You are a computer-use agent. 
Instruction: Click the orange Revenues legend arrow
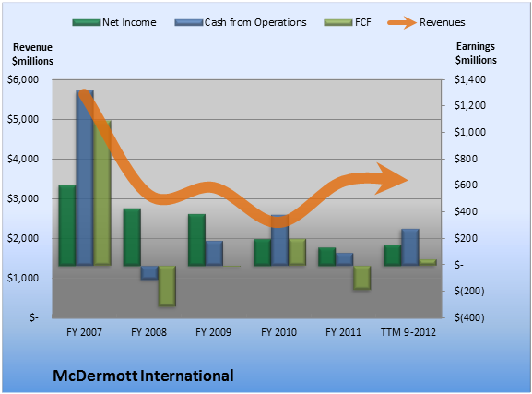pyautogui.click(x=402, y=23)
